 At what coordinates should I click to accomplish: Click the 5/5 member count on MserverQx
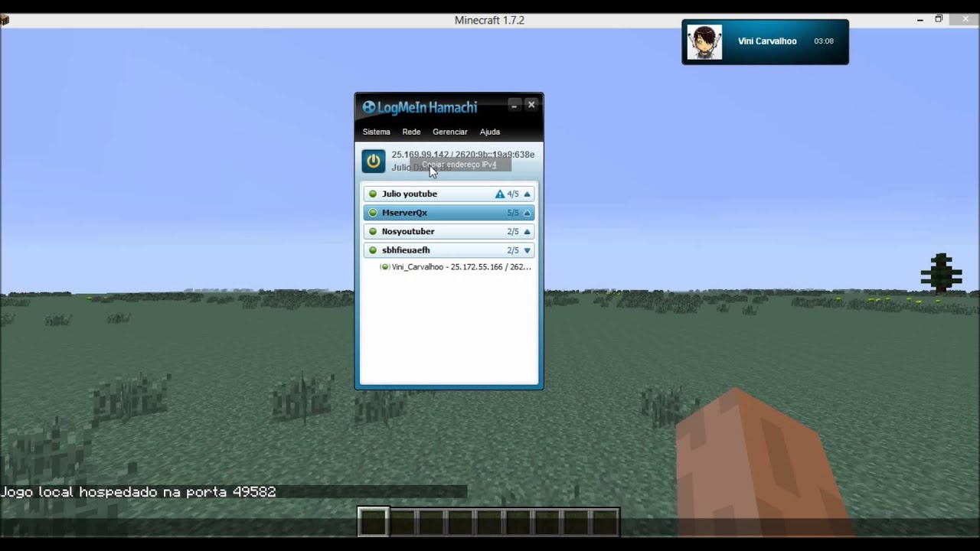pyautogui.click(x=513, y=213)
